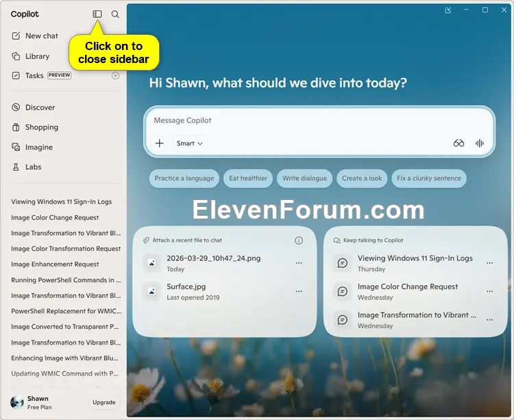Add a new task with plus icon
Viewport: 514px width, 420px height.
115,75
